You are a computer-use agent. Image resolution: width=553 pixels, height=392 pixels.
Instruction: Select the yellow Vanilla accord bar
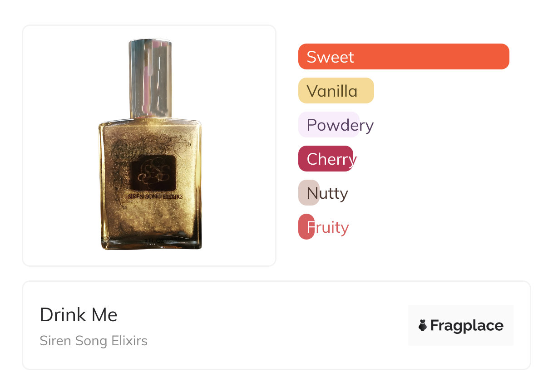pos(336,91)
